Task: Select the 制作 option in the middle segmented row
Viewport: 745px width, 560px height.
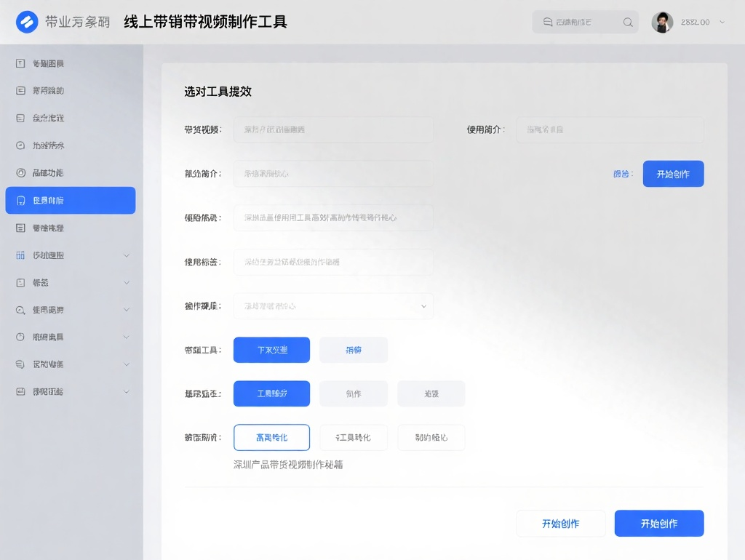Action: point(354,393)
